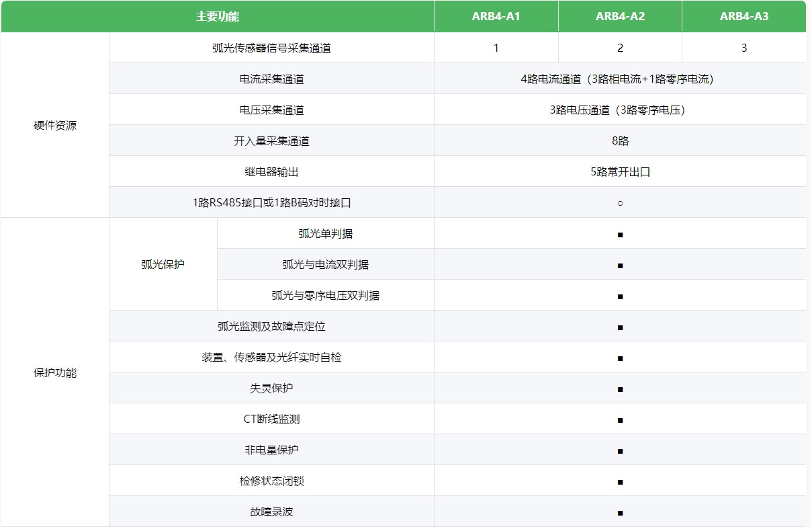The height and width of the screenshot is (527, 812).
Task: Click the circle marker in the RS485接口 row
Action: 620,202
